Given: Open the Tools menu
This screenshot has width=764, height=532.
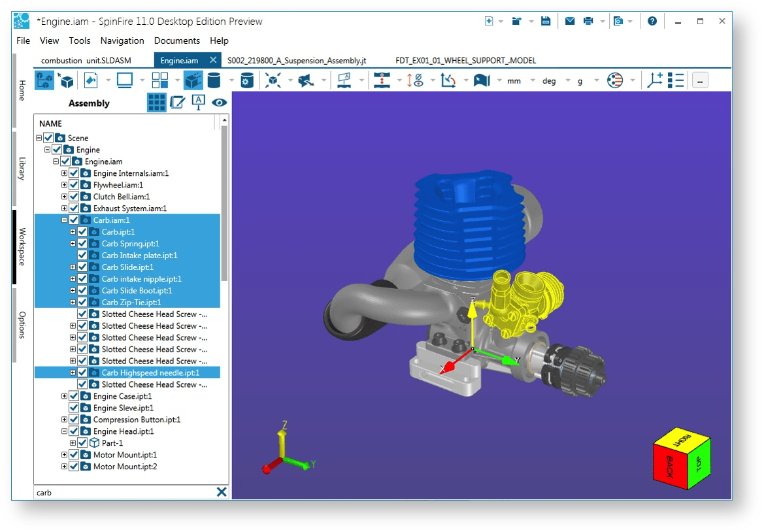Looking at the screenshot, I should click(x=80, y=41).
